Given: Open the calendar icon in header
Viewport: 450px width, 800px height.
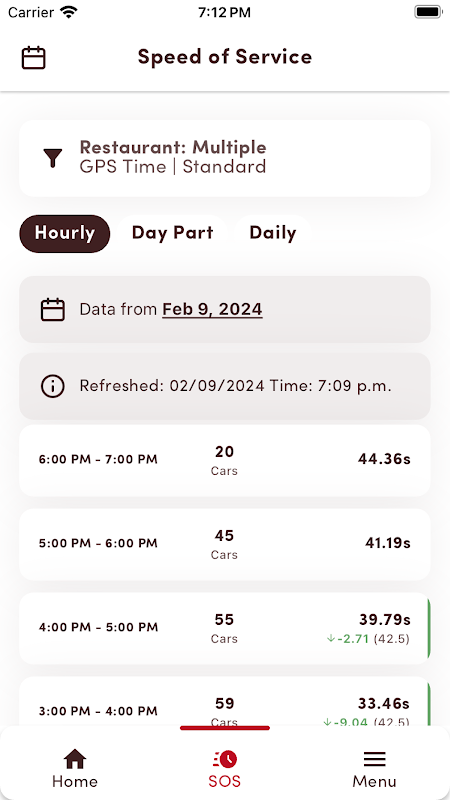Looking at the screenshot, I should [34, 58].
